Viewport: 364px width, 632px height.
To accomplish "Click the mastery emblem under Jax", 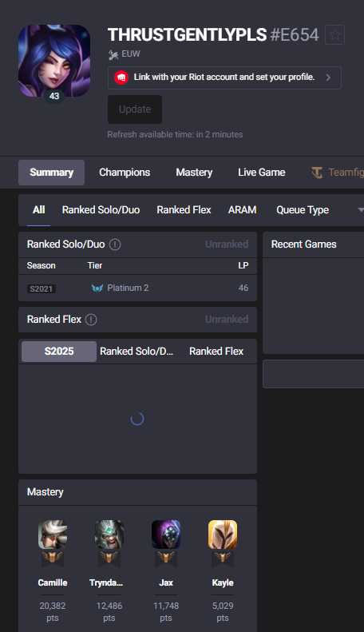I will tap(166, 558).
